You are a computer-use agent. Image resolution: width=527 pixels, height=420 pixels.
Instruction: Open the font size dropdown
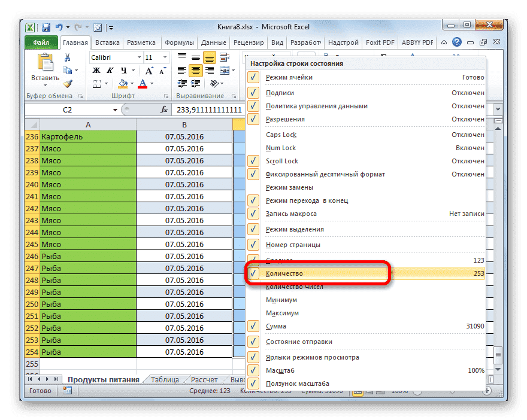pyautogui.click(x=165, y=56)
